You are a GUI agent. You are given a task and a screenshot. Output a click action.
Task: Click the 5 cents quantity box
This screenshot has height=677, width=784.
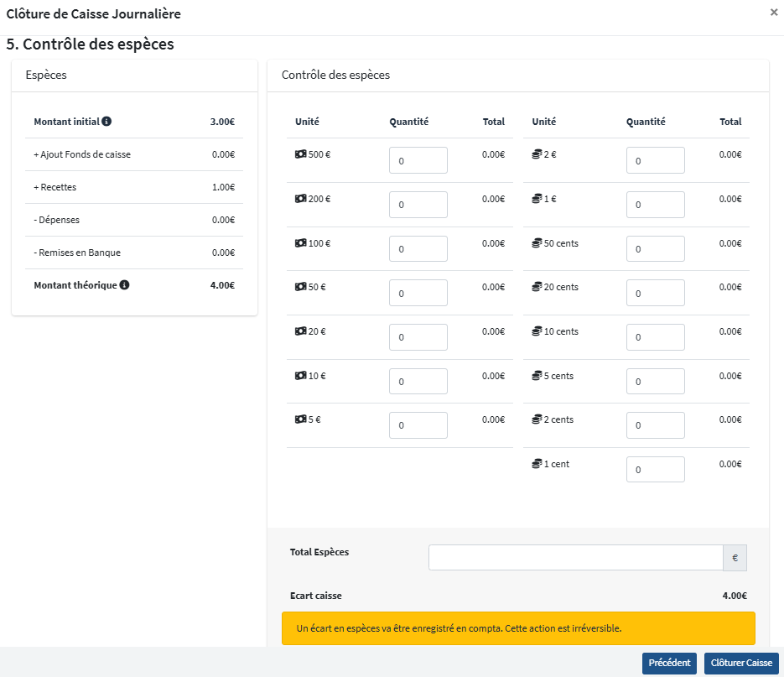(655, 382)
